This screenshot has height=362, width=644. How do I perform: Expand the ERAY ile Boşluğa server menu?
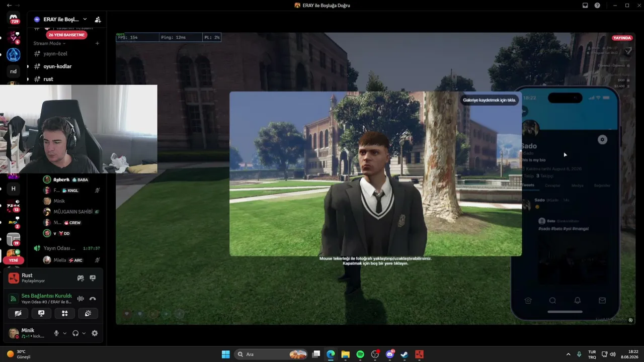(x=60, y=19)
